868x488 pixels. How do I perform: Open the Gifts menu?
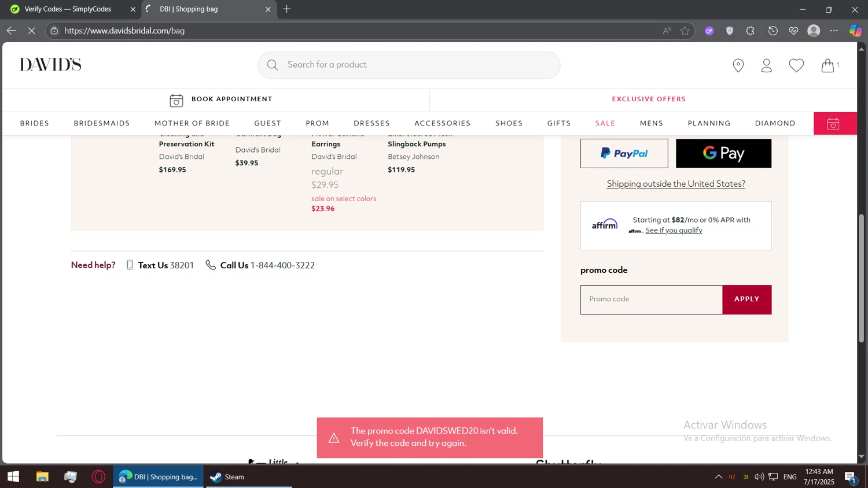[559, 124]
